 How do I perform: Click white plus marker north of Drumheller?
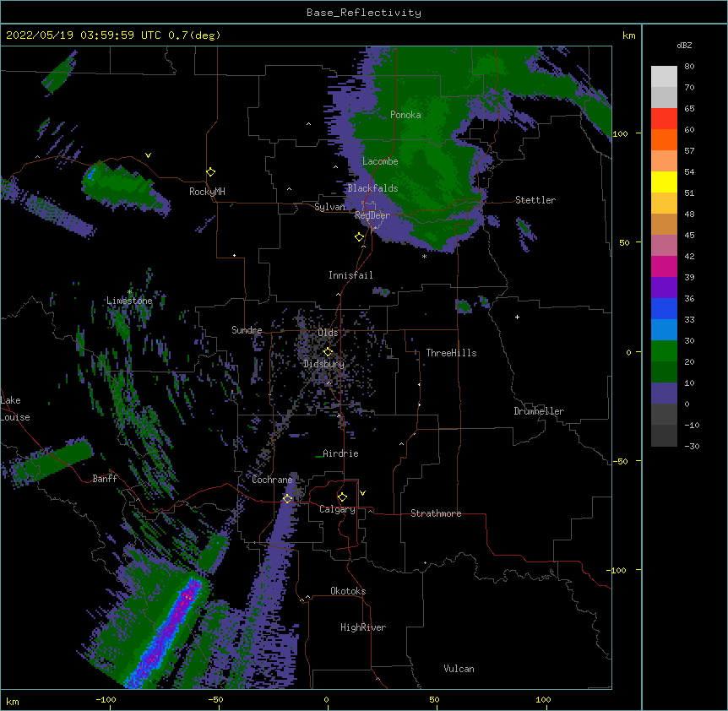click(517, 317)
